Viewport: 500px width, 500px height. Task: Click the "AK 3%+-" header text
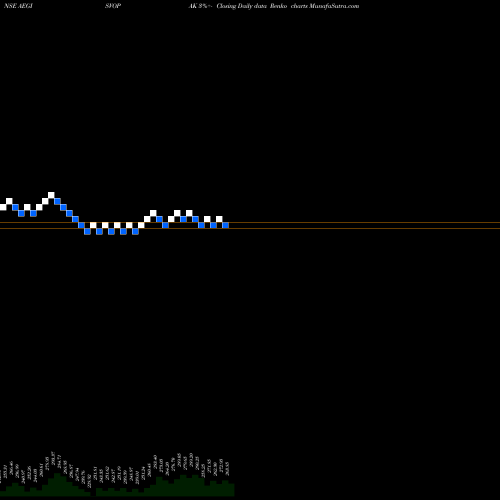(x=201, y=6)
